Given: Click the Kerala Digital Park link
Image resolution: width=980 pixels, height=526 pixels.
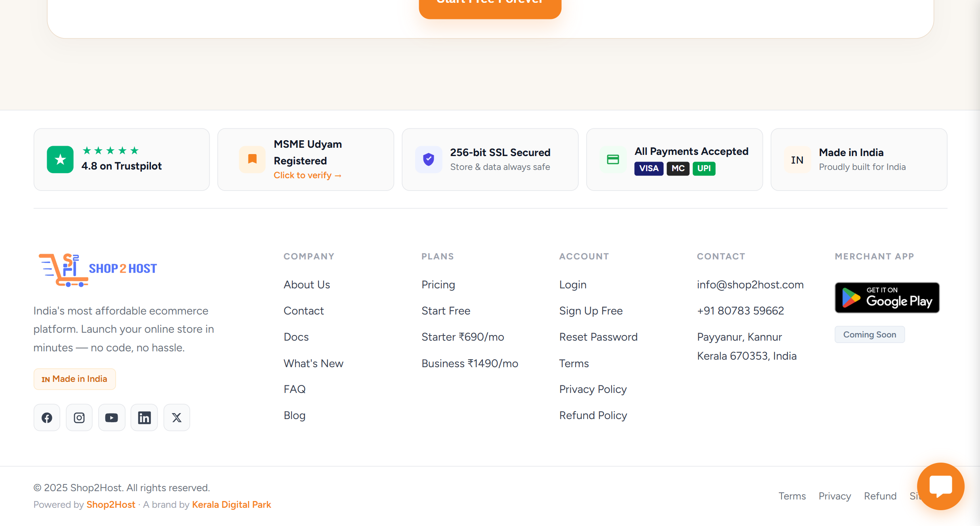Looking at the screenshot, I should [x=231, y=504].
